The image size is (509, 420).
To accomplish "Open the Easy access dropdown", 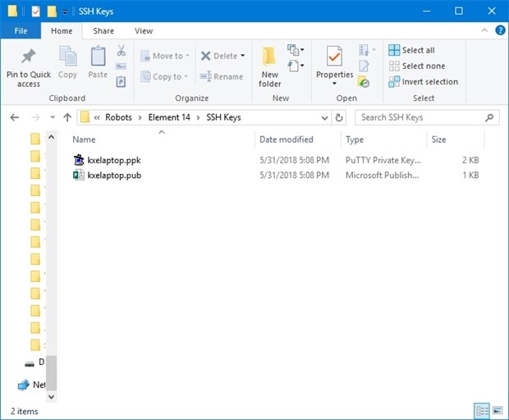I will [x=296, y=66].
